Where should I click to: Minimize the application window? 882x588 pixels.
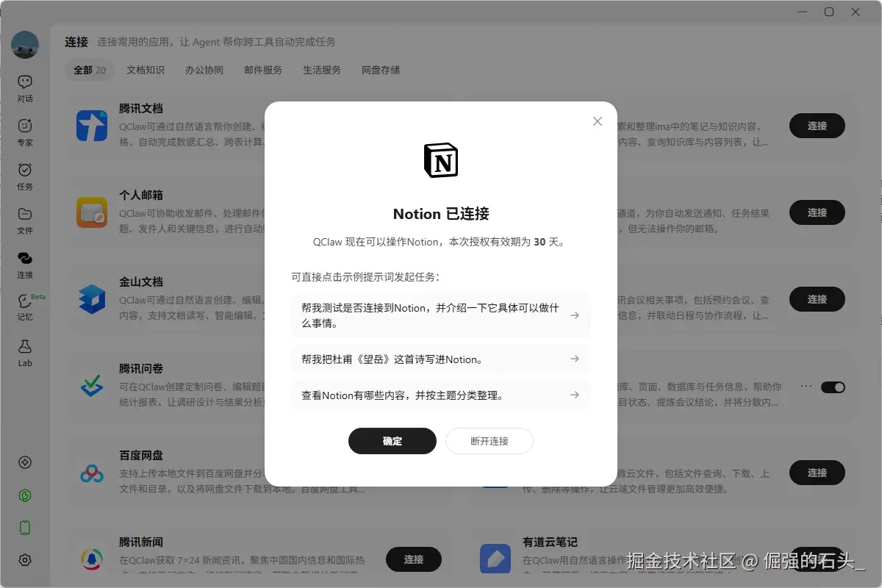803,12
